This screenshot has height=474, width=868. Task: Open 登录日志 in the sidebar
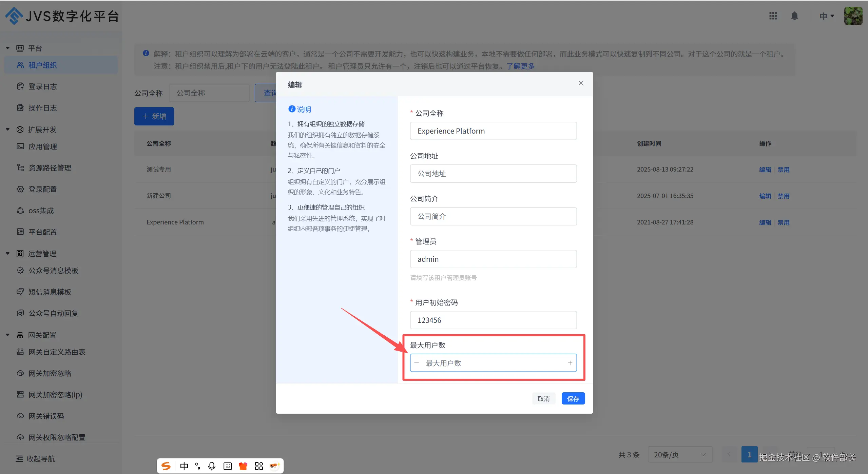42,86
